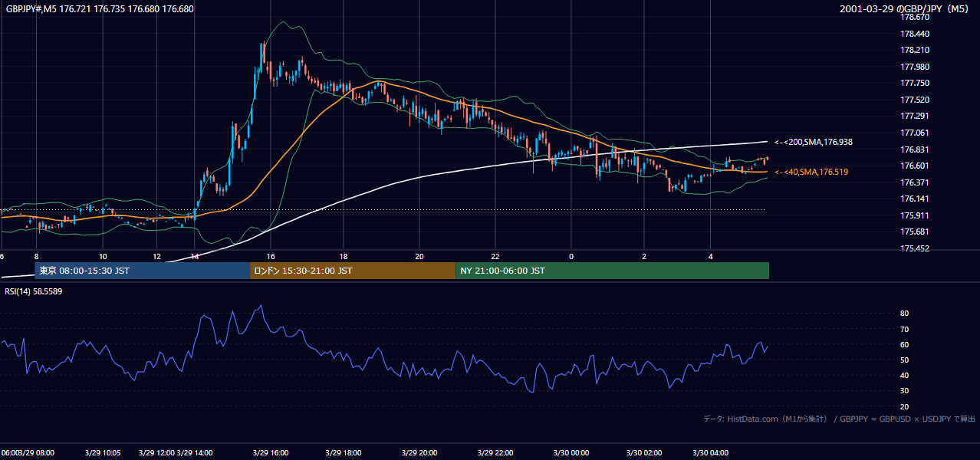Select the 40 SMA 176.519 label

(811, 172)
